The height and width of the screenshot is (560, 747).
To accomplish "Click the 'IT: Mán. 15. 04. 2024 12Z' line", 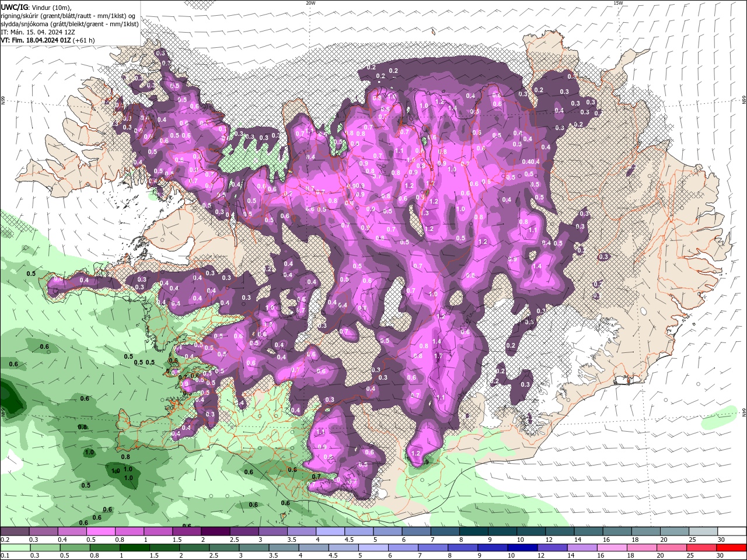I will (x=39, y=32).
